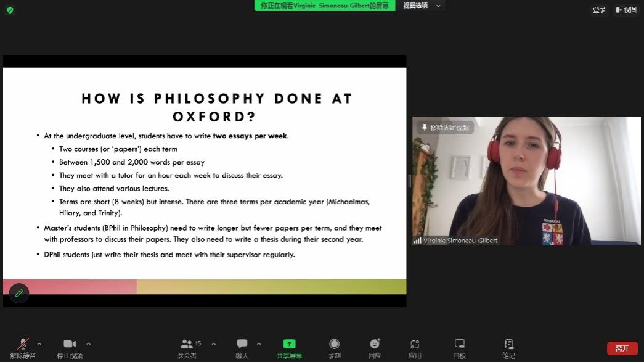Image resolution: width=644 pixels, height=362 pixels.
Task: Expand audio options chevron beside 解除静音
Action: 39,343
